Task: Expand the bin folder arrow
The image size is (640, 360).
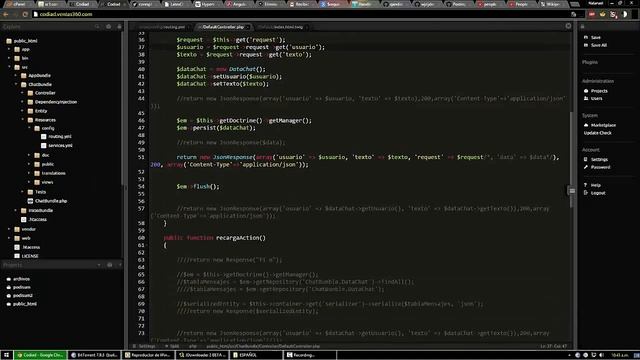Action: tap(9, 58)
